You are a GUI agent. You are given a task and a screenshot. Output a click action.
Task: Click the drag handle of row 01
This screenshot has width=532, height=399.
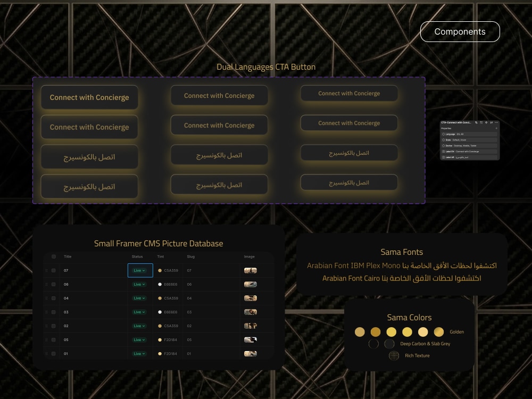46,354
